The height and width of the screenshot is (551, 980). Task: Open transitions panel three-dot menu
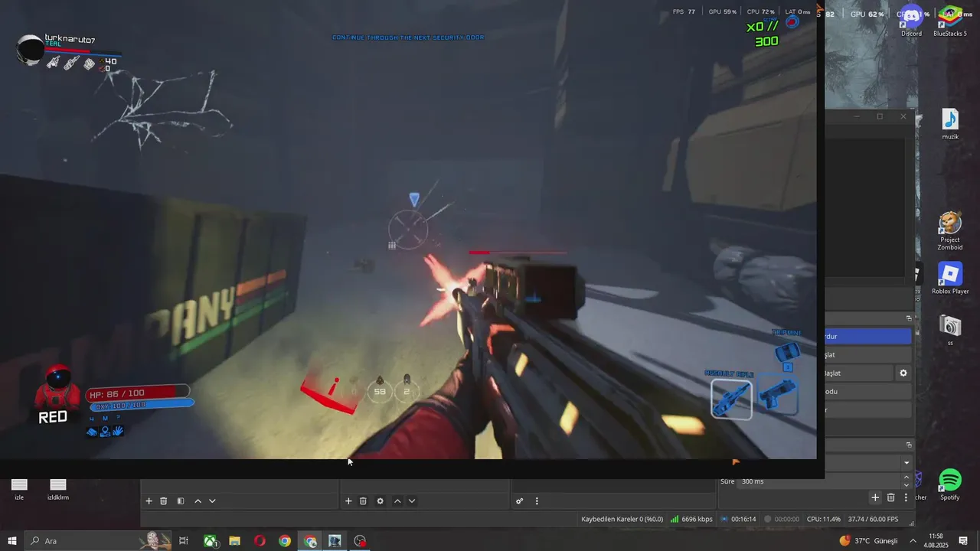(906, 497)
